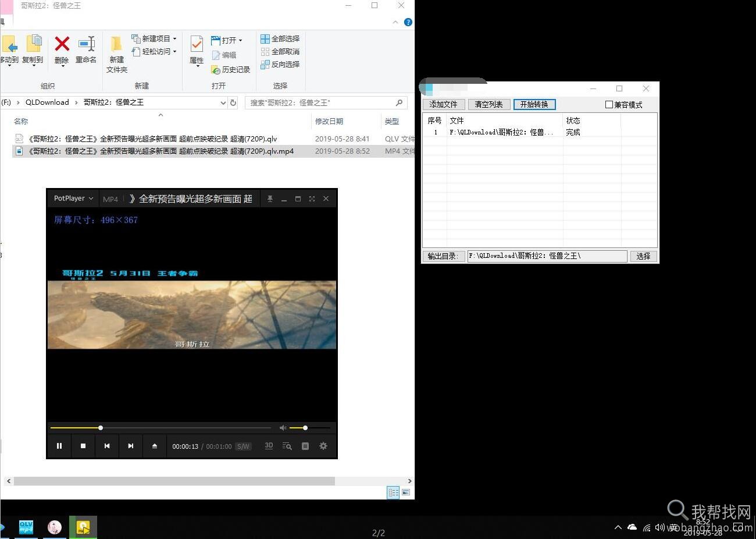Jump to the previous track in PotPlayer

[107, 446]
